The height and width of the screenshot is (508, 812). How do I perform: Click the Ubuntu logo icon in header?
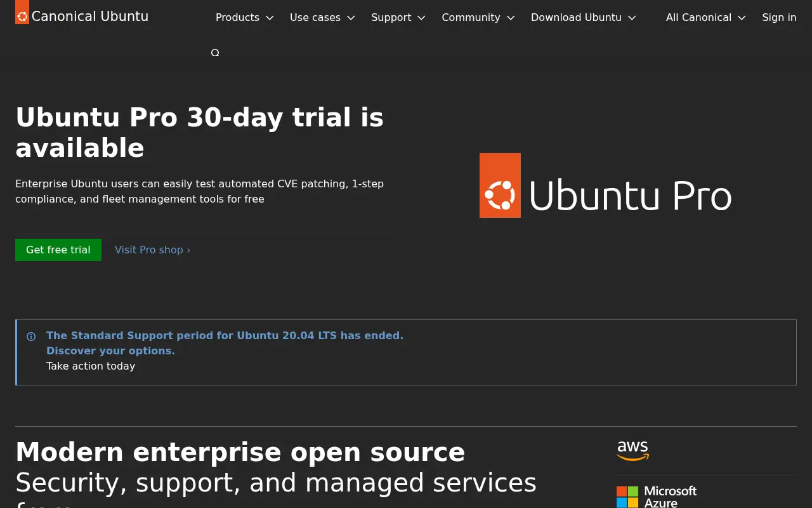pyautogui.click(x=22, y=12)
